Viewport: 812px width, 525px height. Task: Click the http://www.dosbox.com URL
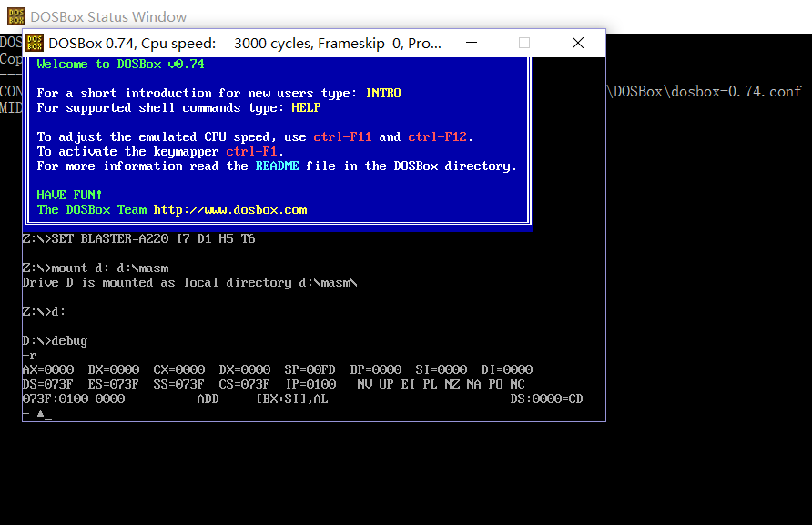(x=230, y=209)
